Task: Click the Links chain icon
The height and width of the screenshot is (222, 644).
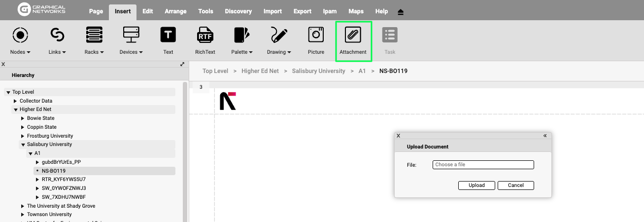Action: point(58,35)
